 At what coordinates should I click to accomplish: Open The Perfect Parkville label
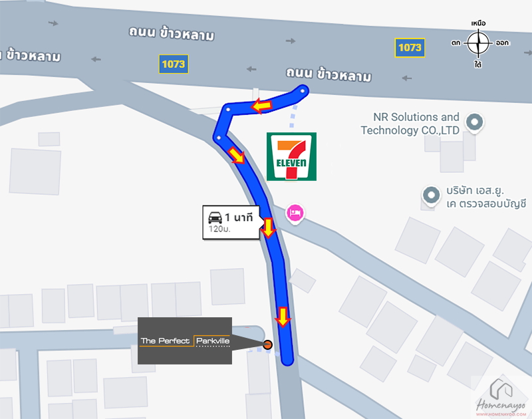tap(185, 341)
